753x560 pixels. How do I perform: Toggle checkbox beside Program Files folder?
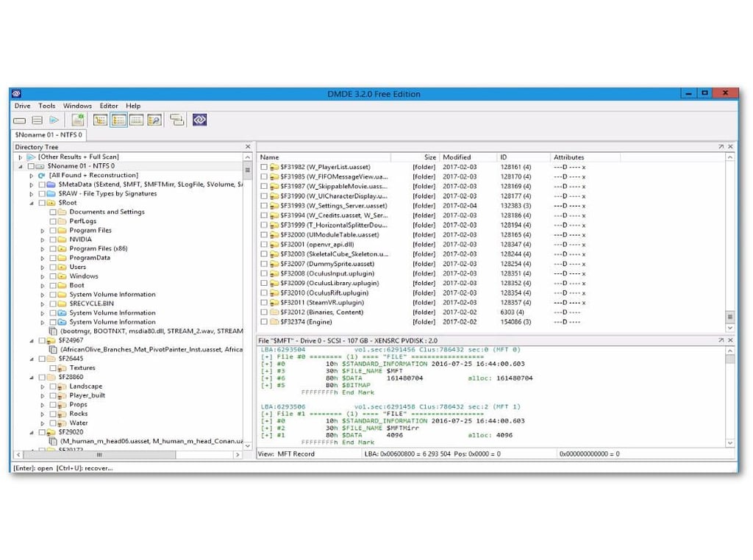tap(53, 230)
